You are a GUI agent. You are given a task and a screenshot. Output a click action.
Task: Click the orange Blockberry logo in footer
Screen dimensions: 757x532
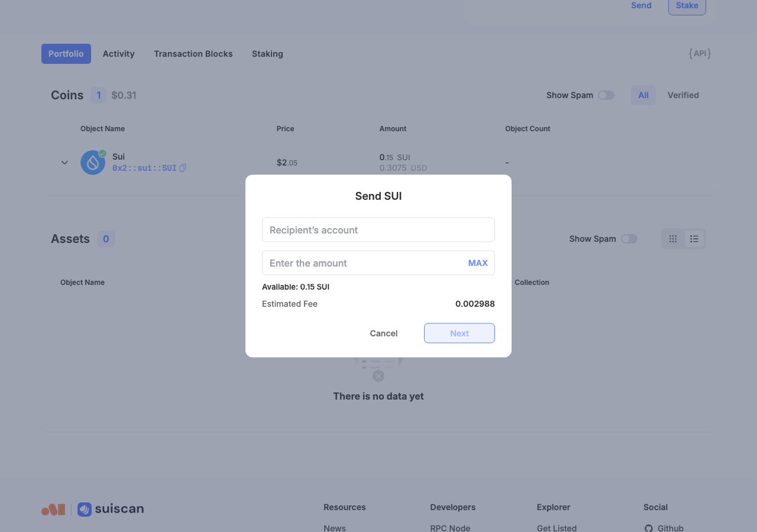[53, 510]
